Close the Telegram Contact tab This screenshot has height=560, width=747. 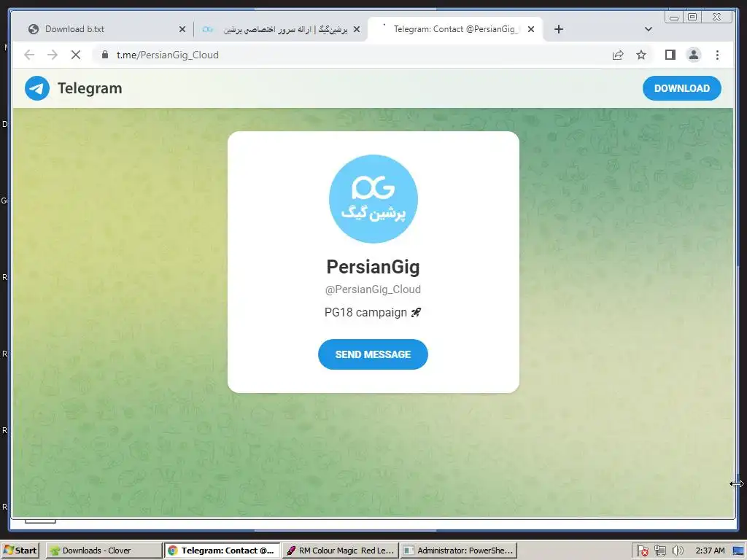point(531,29)
